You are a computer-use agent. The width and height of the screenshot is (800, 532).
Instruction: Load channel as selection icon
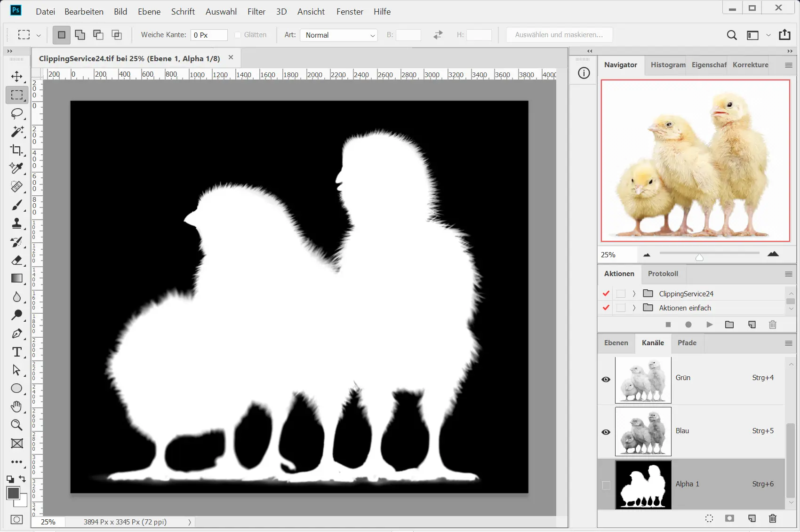[x=709, y=518]
